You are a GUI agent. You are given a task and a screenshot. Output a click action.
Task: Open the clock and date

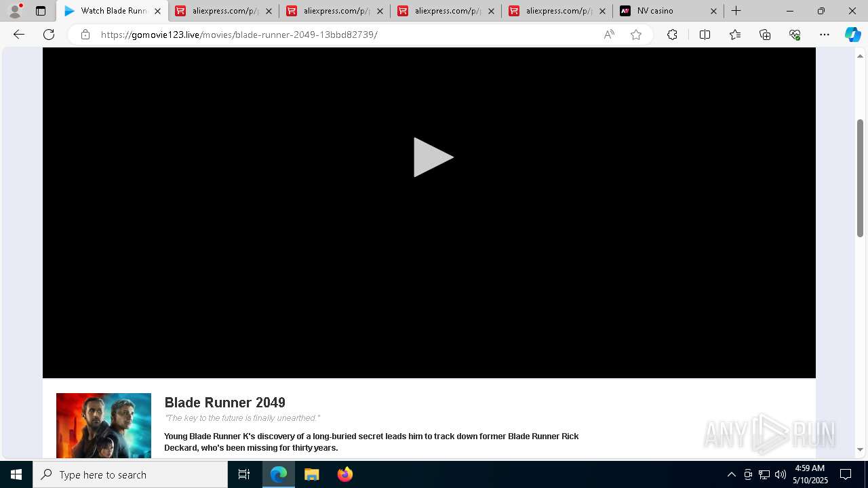pos(810,474)
